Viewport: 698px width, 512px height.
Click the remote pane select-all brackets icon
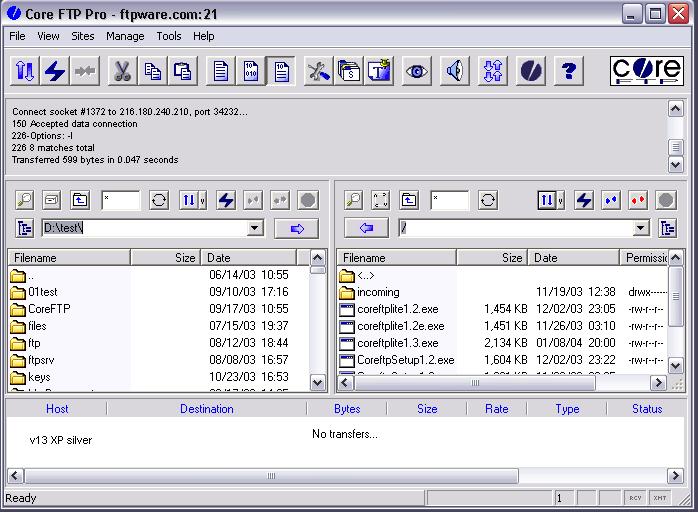[381, 200]
